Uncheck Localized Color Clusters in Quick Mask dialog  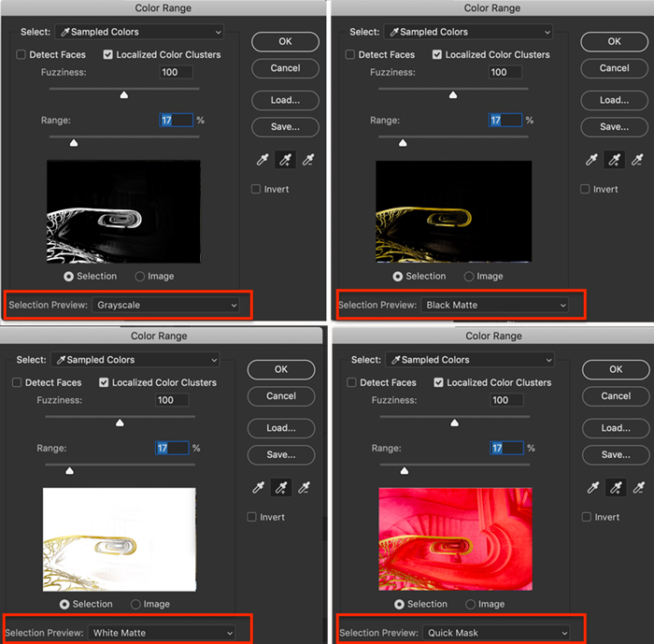pos(438,382)
